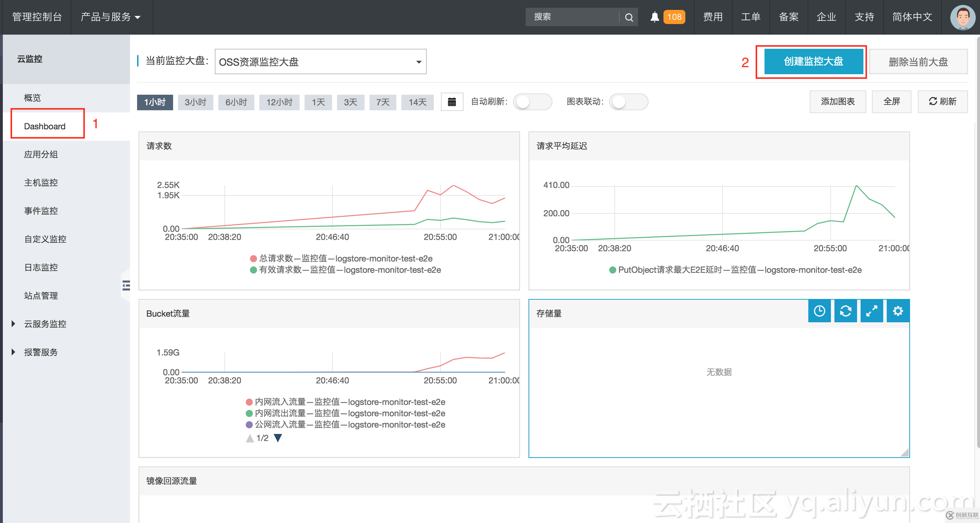Viewport: 980px width, 523px height.
Task: Enable 图表联动 toggle
Action: pos(628,102)
